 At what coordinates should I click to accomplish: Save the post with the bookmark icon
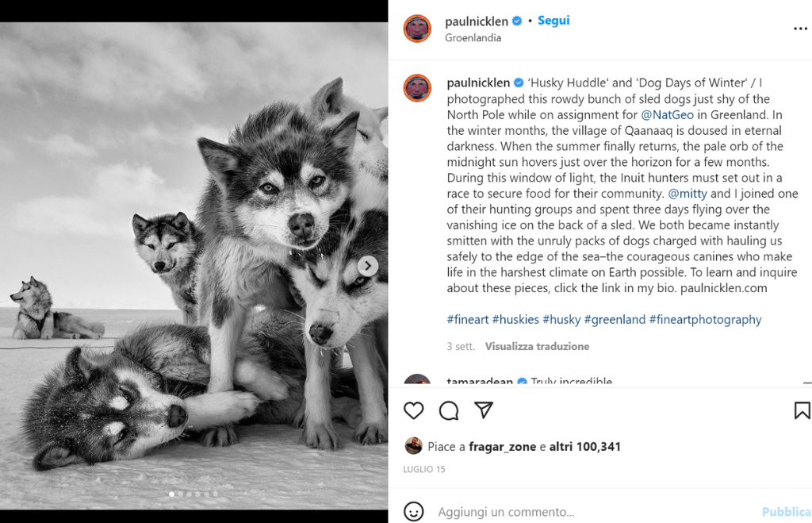[802, 410]
